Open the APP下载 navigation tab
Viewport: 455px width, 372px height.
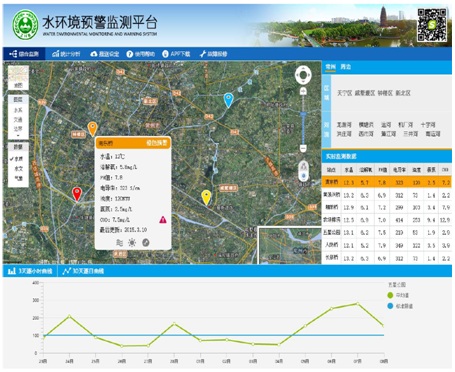point(176,54)
